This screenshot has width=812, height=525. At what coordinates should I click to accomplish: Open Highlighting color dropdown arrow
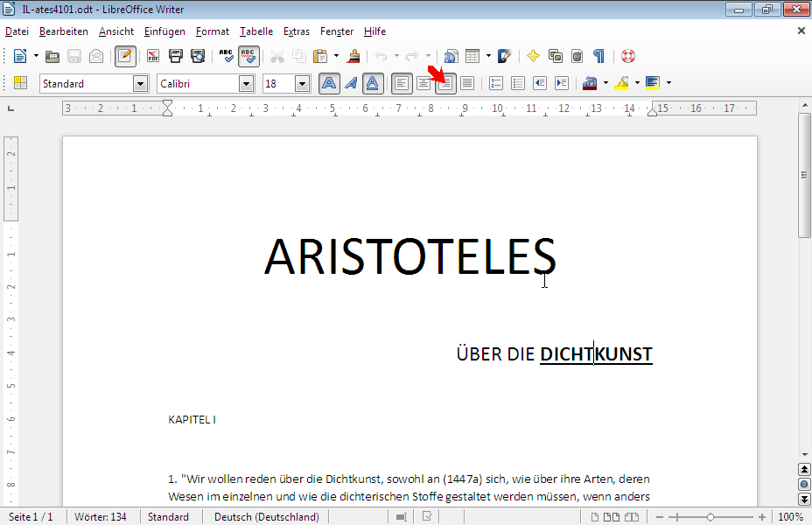pos(638,83)
